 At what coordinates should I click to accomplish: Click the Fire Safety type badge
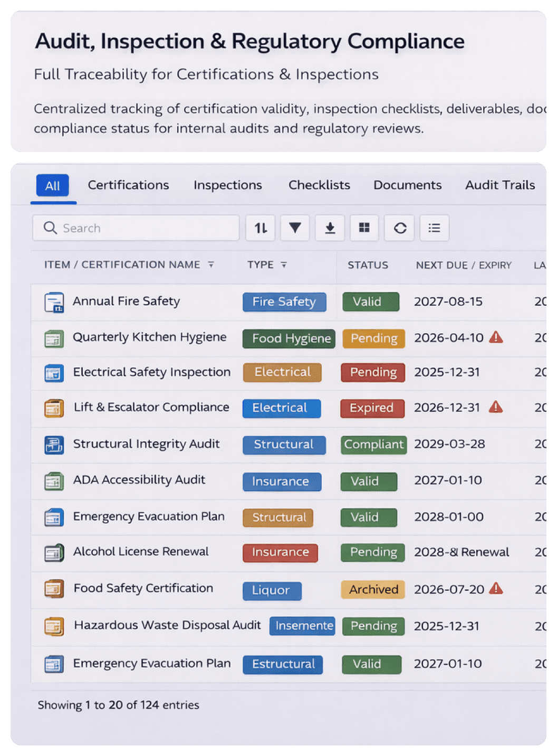[284, 302]
